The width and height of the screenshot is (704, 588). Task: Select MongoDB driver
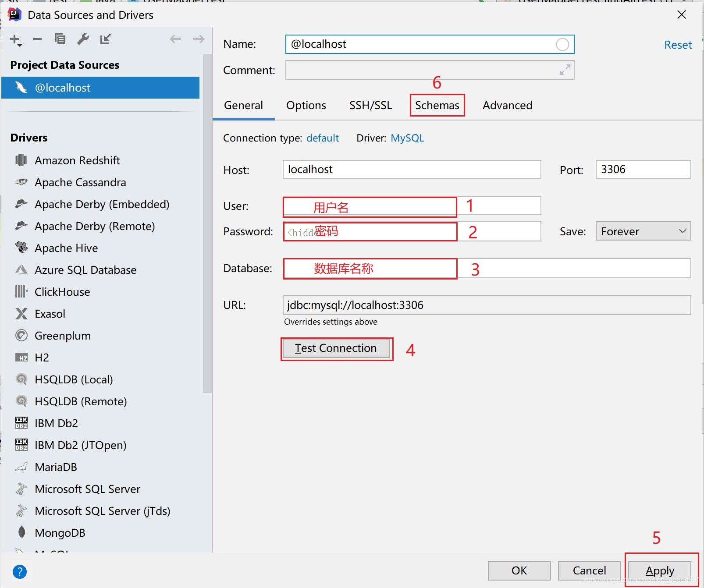[100, 533]
